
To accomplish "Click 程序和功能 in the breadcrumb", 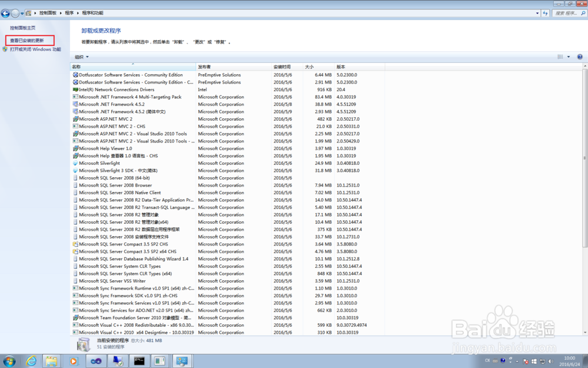I will (x=93, y=13).
